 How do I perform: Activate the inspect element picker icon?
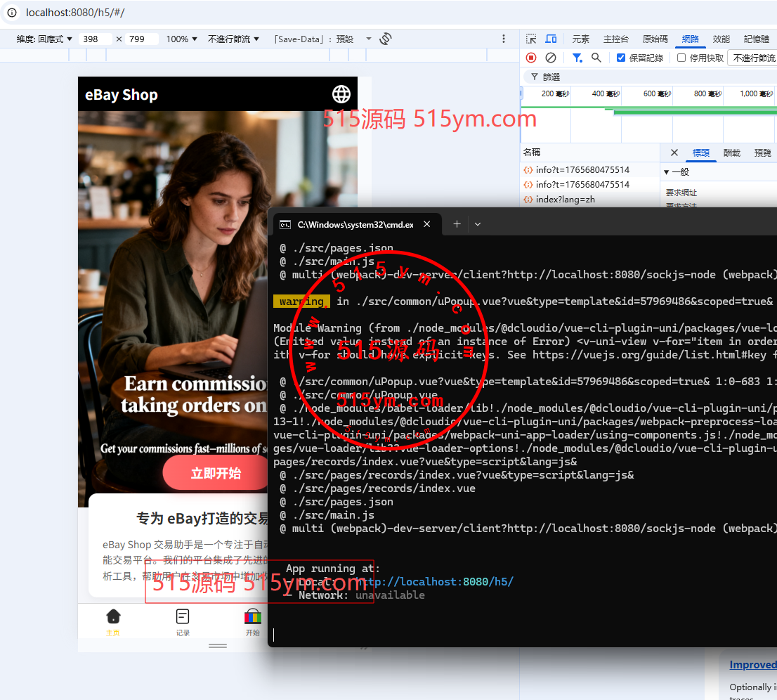[x=531, y=39]
